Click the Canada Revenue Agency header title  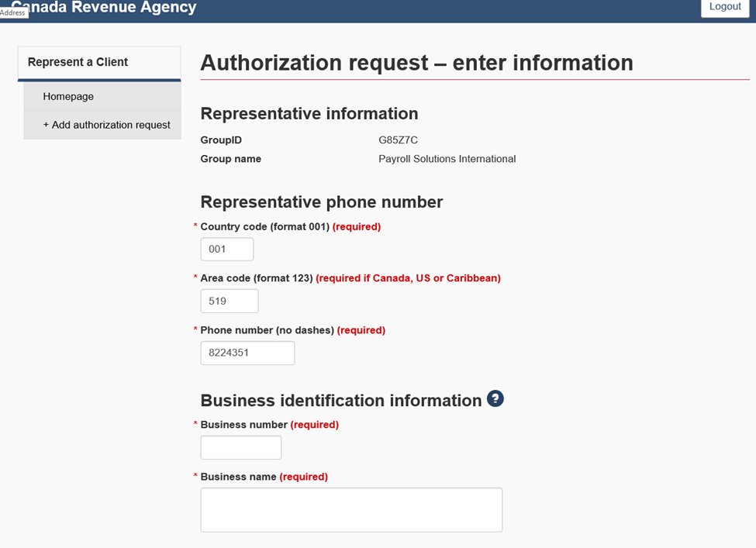pos(109,8)
